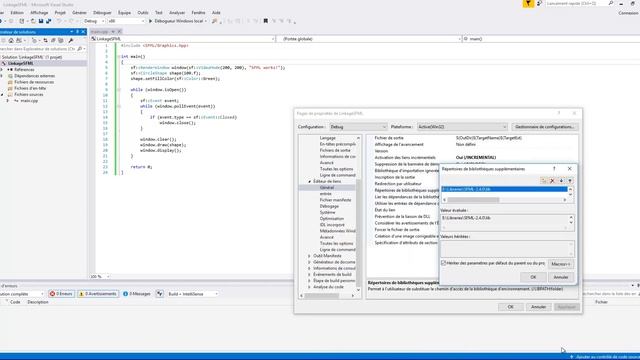Open the Debug solution configuration dropdown

point(94,21)
